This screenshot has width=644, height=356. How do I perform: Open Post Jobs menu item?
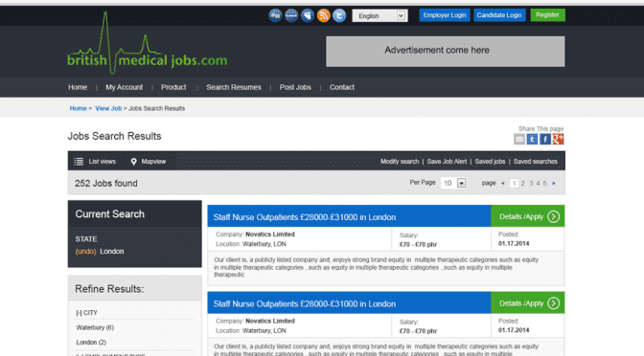[x=295, y=87]
